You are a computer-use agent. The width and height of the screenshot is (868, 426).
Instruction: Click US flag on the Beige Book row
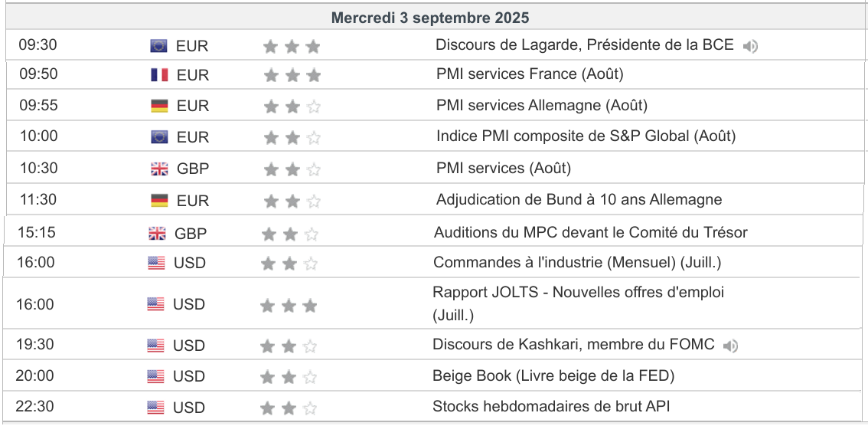click(x=155, y=377)
